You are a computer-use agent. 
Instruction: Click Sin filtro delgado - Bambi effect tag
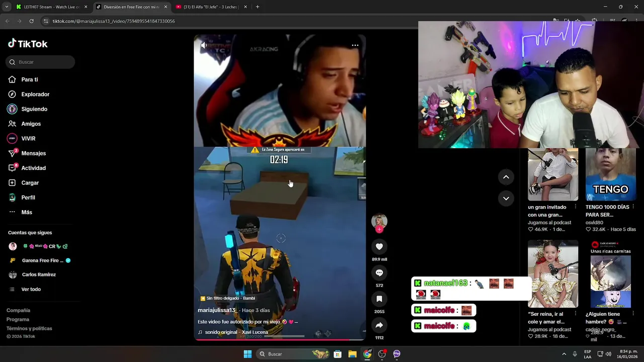click(227, 298)
